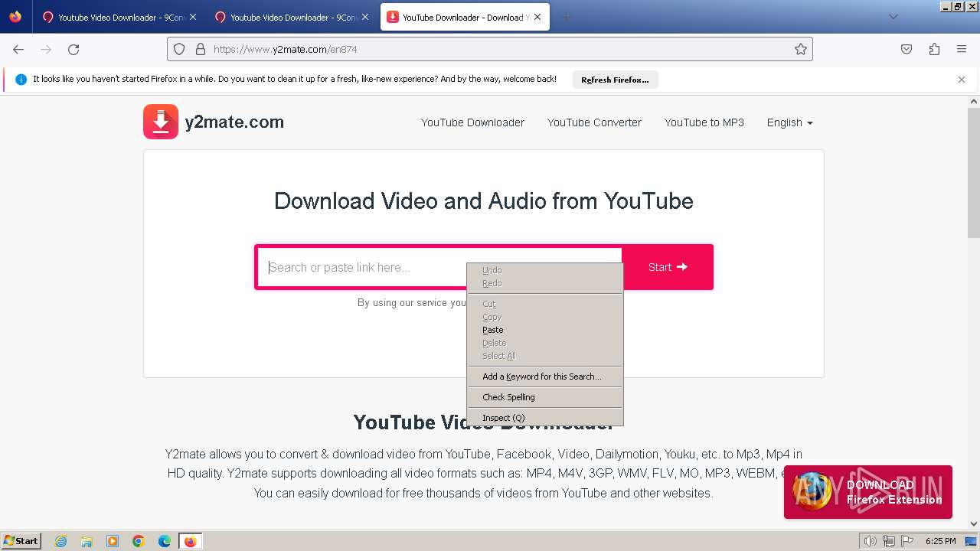980x551 pixels.
Task: Bookmark this page with the star icon
Action: (801, 49)
